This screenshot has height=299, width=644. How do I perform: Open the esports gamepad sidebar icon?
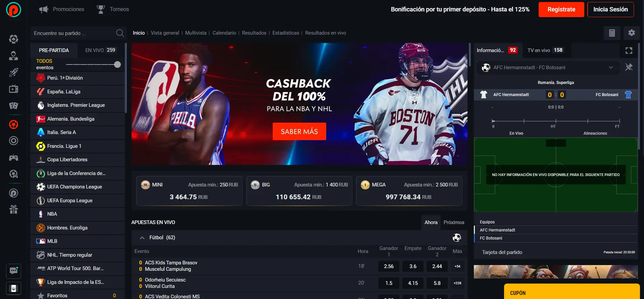[x=13, y=158]
